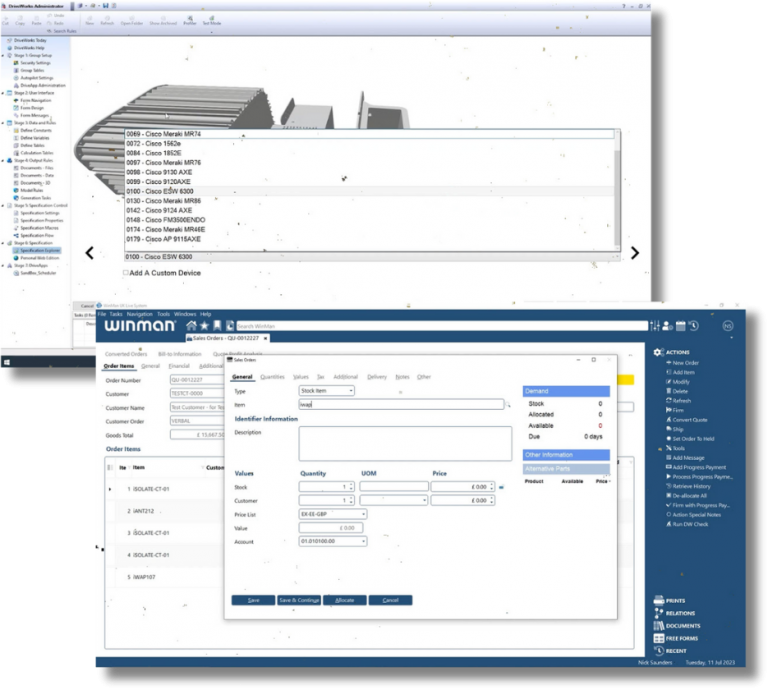Image resolution: width=768 pixels, height=690 pixels.
Task: Click the WinMan user management icon
Action: click(x=667, y=326)
